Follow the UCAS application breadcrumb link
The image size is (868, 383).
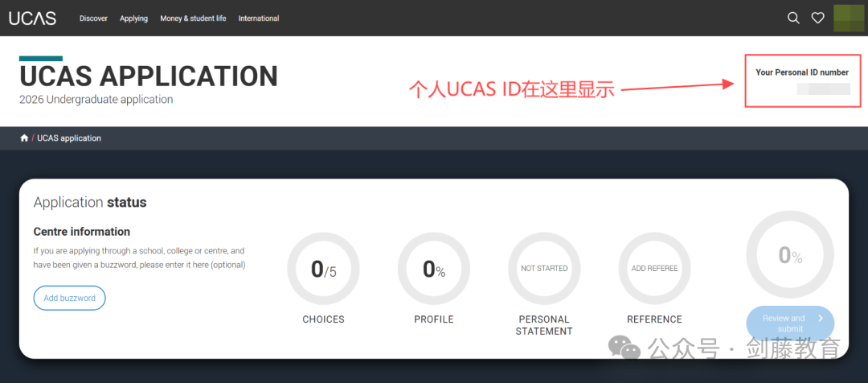(69, 138)
